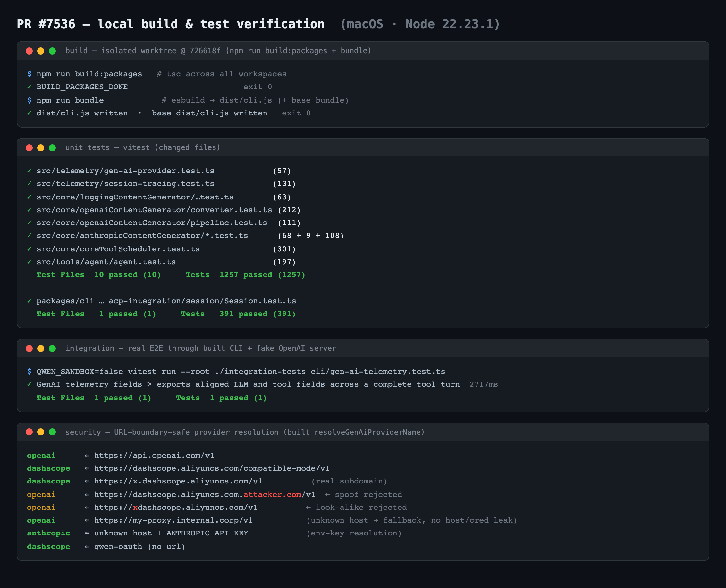This screenshot has width=726, height=588.
Task: Click the 'npm run build:packages' command
Action: (89, 74)
